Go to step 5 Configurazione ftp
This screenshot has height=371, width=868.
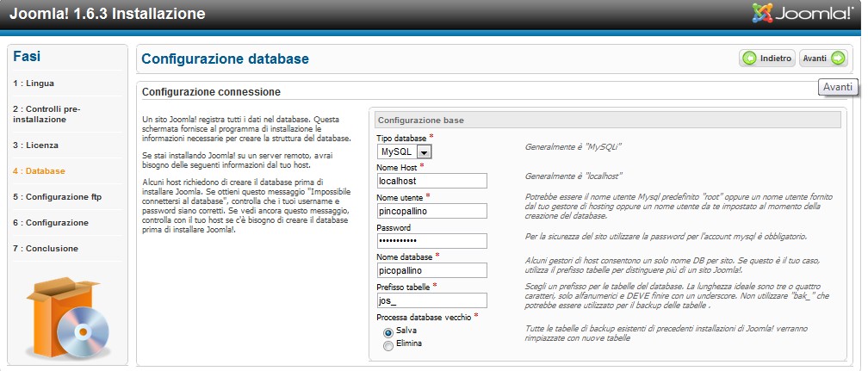click(57, 197)
